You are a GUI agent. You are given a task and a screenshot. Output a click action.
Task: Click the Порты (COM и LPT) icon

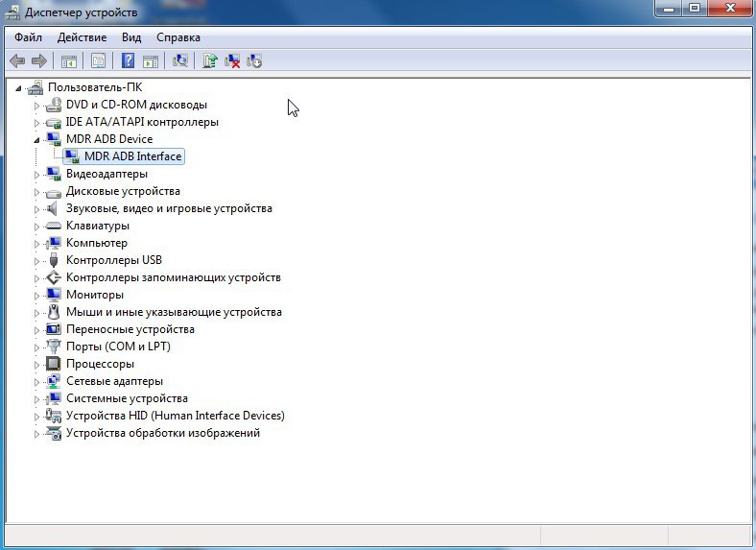pos(54,347)
